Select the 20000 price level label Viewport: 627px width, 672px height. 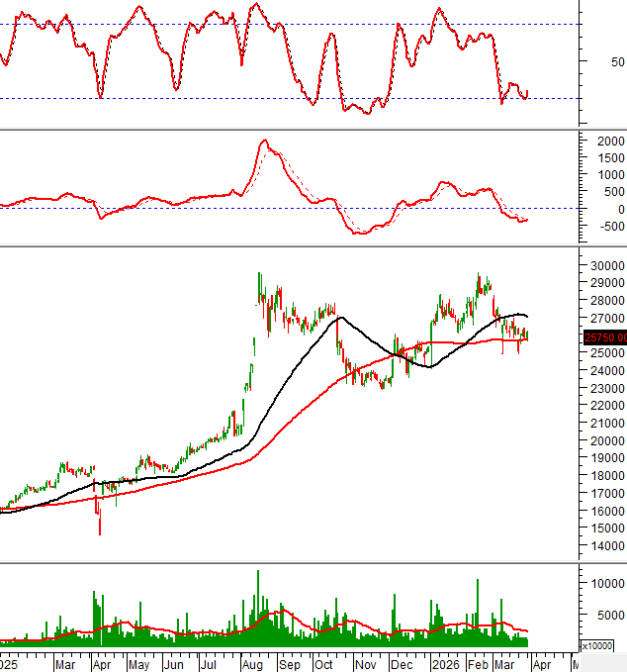tap(602, 441)
